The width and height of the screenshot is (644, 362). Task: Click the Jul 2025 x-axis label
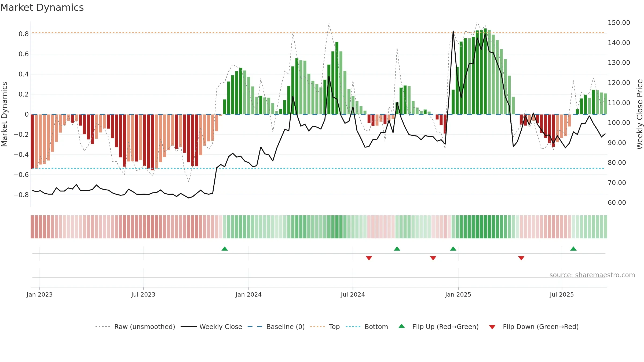click(x=562, y=294)
